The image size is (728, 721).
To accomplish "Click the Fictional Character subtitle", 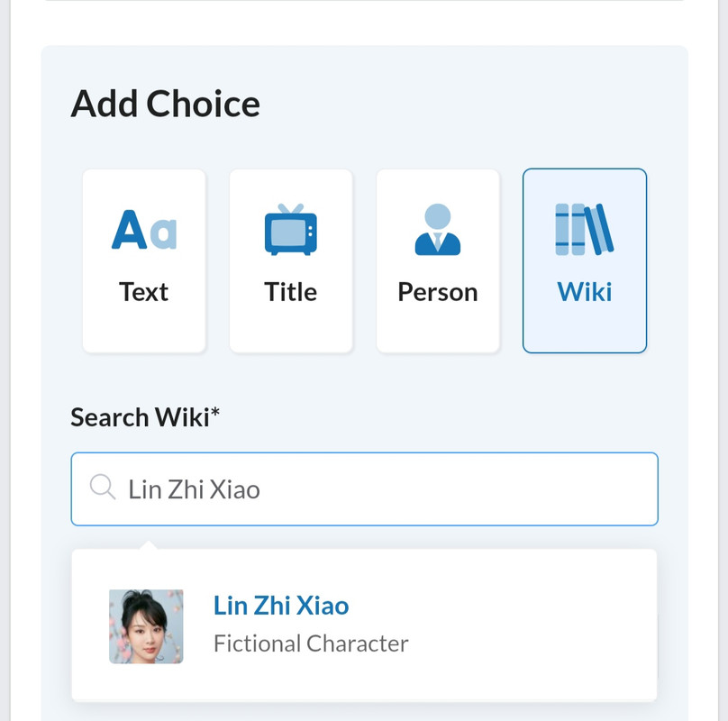I will click(311, 643).
